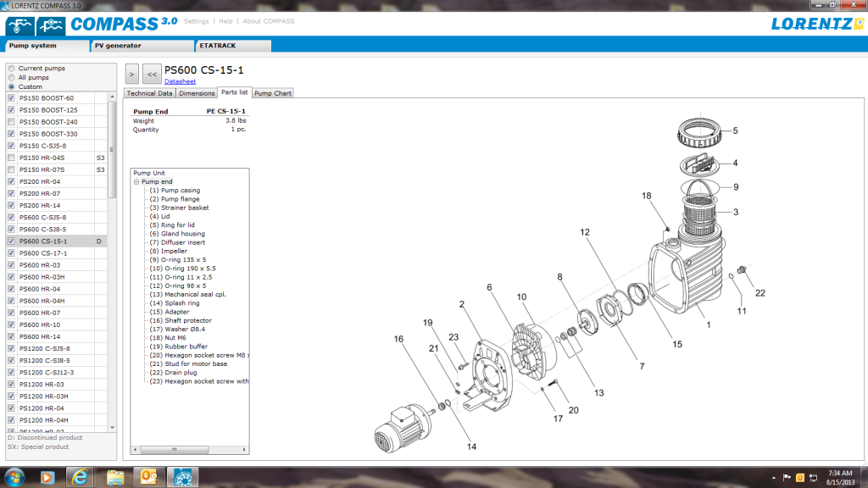868x488 pixels.
Task: Select PS600 CS-15-1 in pump list
Action: coord(57,241)
